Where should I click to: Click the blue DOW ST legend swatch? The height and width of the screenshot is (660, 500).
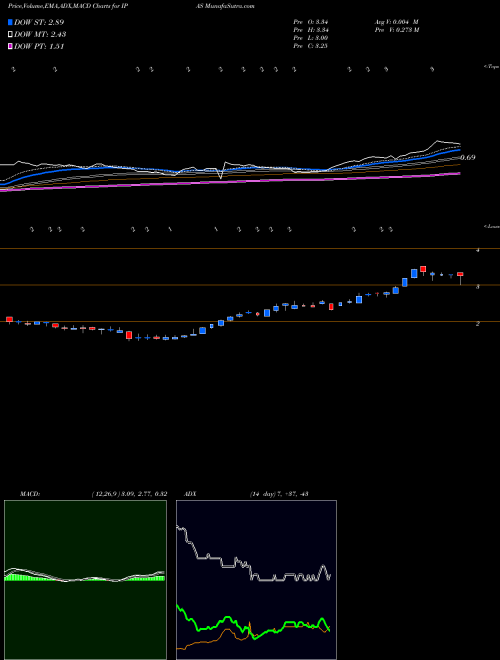[x=10, y=22]
